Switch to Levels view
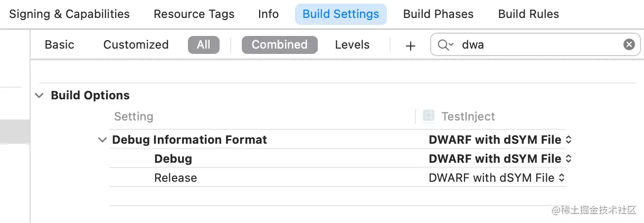The image size is (644, 223). click(352, 45)
